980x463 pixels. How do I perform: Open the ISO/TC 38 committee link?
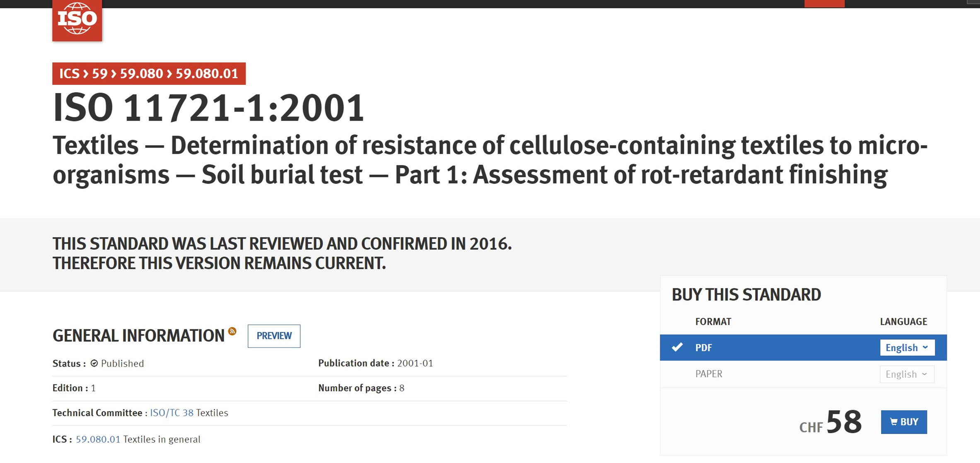coord(171,413)
